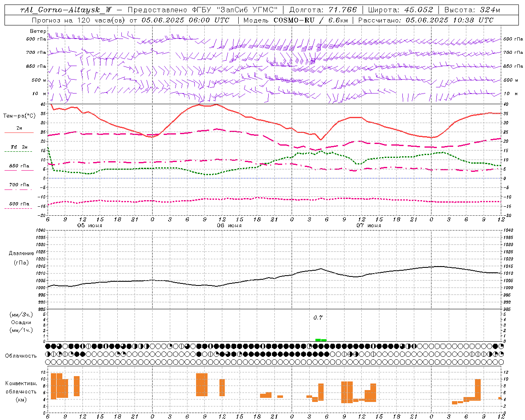This screenshot has height=420, width=525.
Task: Click the (мм/1ч.) precipitation unit label
Action: [x=22, y=330]
